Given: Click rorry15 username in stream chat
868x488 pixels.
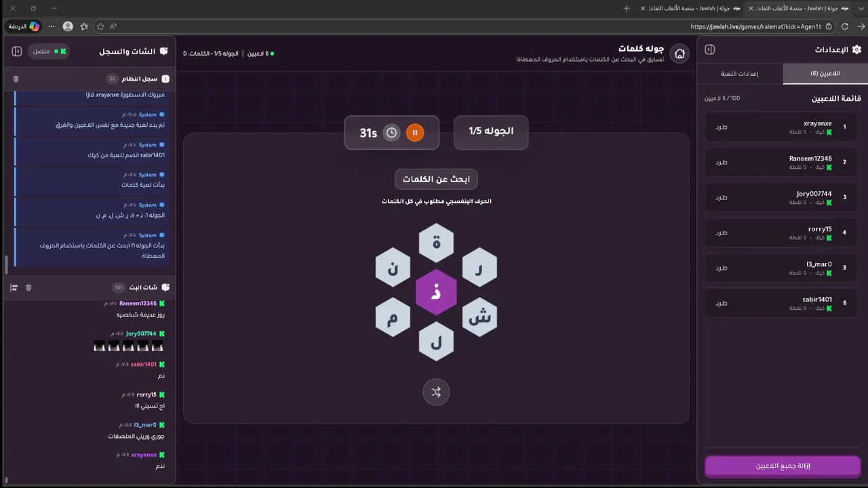Looking at the screenshot, I should pyautogui.click(x=146, y=394).
